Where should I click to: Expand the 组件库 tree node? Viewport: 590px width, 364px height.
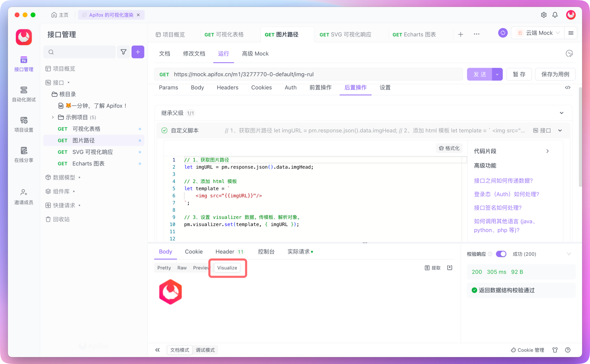pyautogui.click(x=74, y=191)
